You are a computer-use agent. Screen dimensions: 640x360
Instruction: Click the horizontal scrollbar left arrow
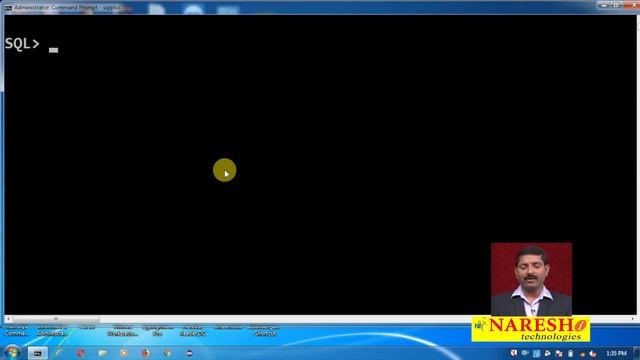(8, 319)
